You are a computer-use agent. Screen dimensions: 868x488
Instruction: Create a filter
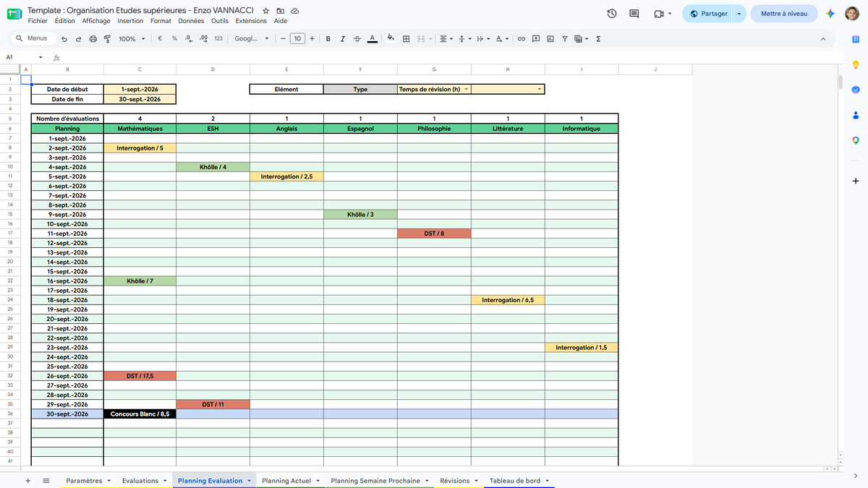click(565, 39)
